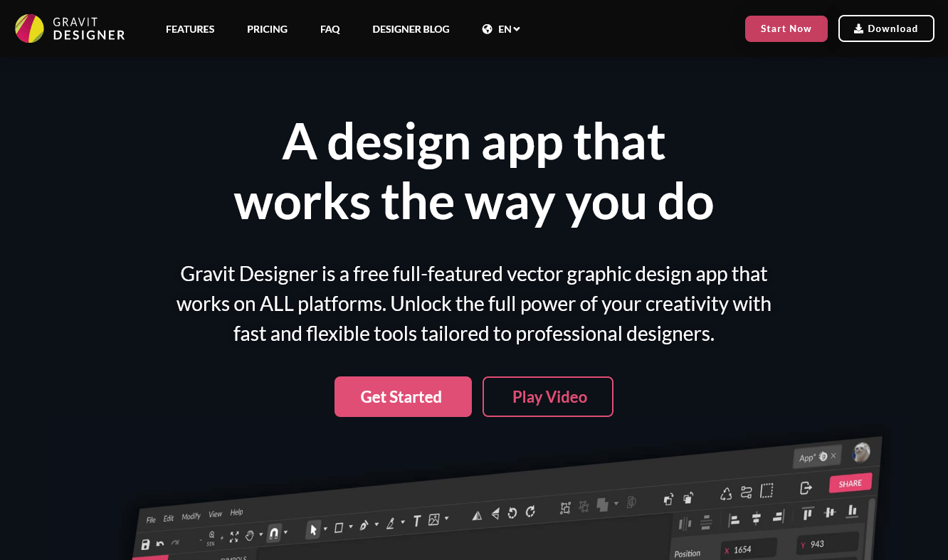Click the align horizontal centers icon

[x=756, y=517]
